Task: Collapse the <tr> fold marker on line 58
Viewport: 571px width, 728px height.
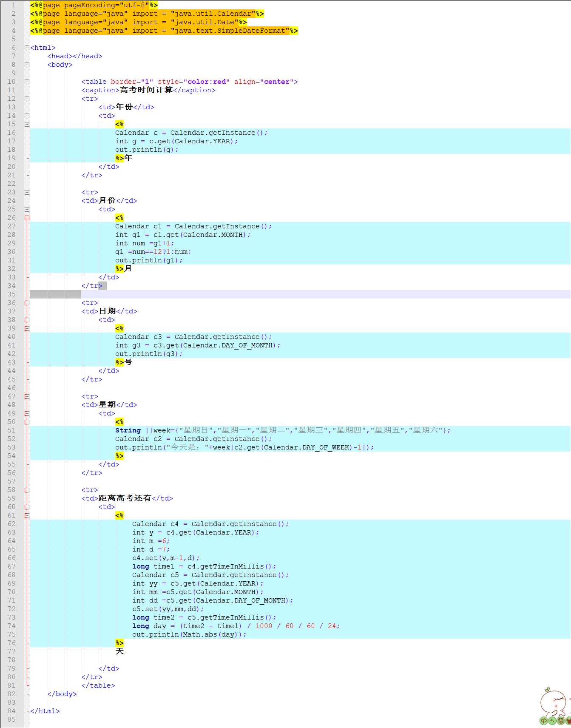Action: (27, 490)
